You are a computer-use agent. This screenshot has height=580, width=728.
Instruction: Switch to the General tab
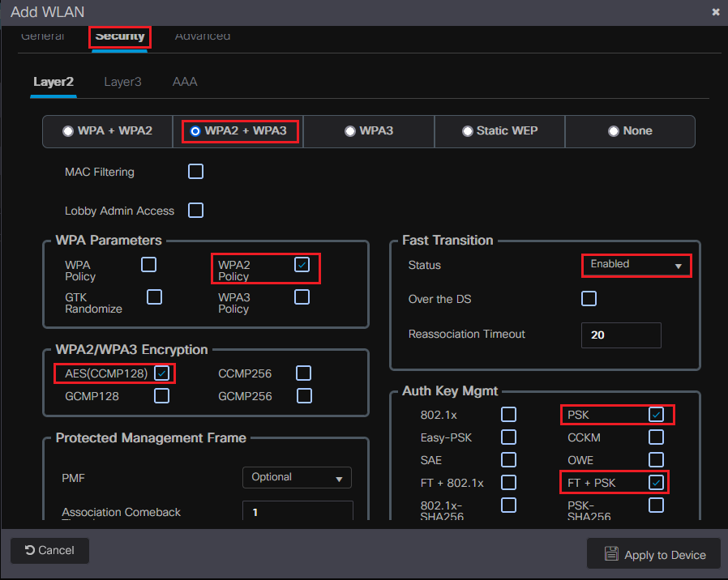[x=42, y=37]
